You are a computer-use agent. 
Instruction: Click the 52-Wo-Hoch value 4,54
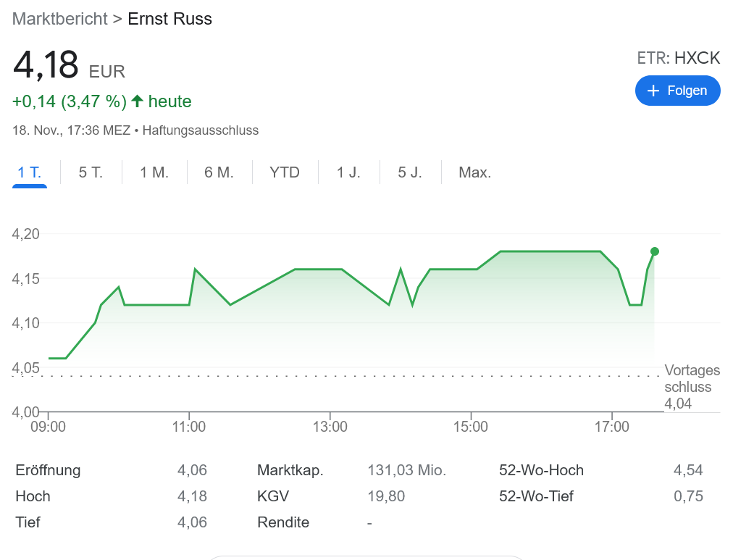(690, 469)
